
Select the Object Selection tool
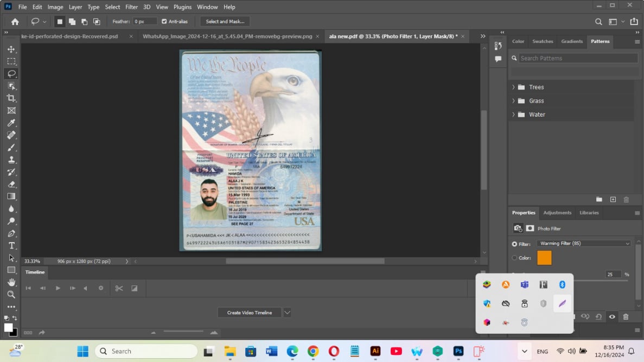pyautogui.click(x=11, y=86)
